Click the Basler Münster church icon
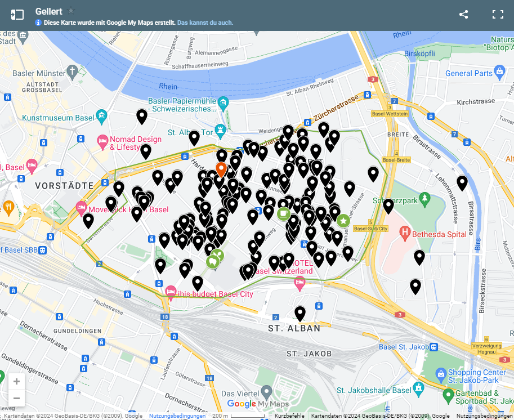This screenshot has height=420, width=514. coord(73,72)
